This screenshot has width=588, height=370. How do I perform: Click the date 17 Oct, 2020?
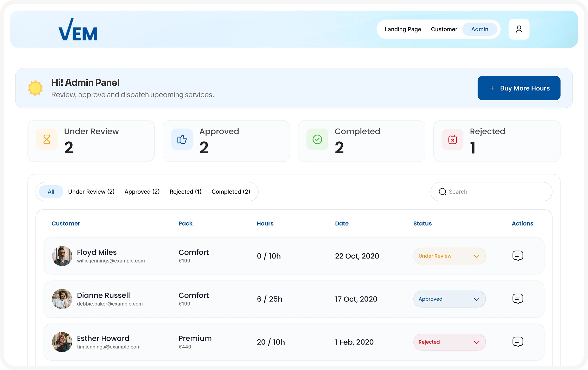click(x=356, y=299)
